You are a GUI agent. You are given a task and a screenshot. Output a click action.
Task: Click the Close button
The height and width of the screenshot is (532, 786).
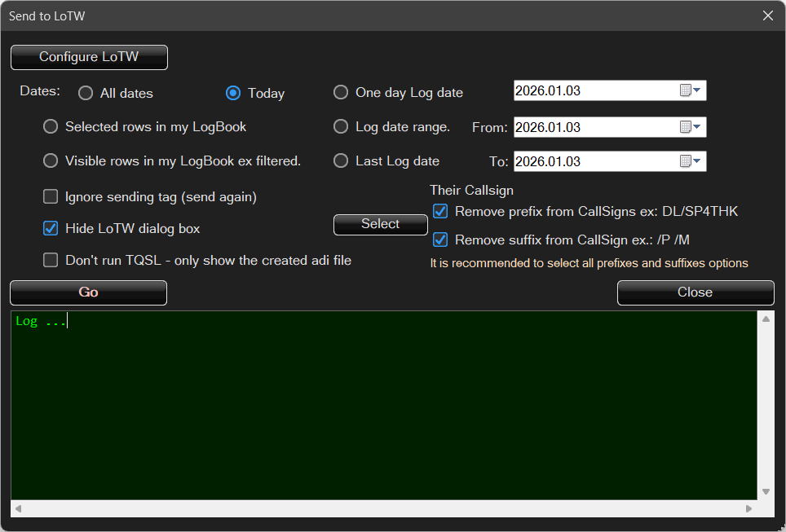coord(695,292)
